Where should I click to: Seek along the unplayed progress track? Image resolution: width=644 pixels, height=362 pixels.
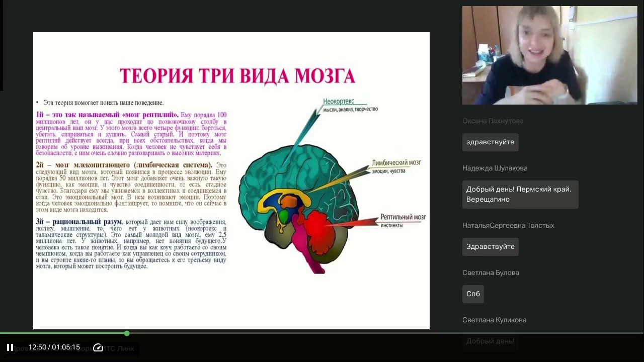pos(386,333)
